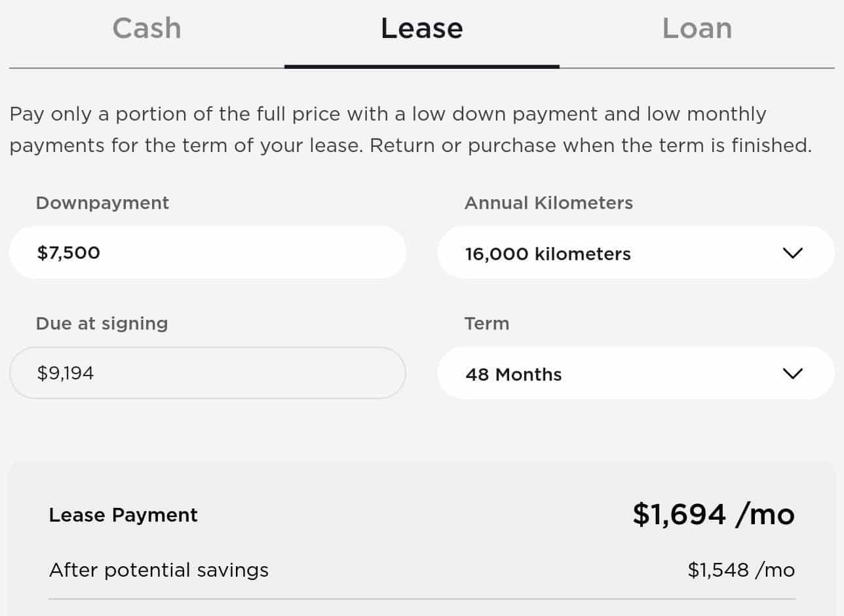The width and height of the screenshot is (844, 616).
Task: Click the Lease Payment heading
Action: (x=123, y=515)
